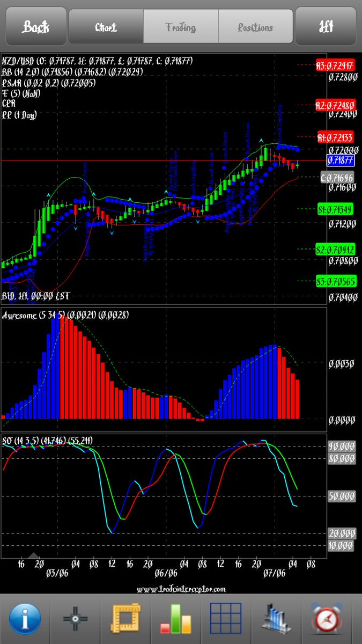Tap the 0.70400 price axis value
This screenshot has height=644, width=362.
point(343,297)
